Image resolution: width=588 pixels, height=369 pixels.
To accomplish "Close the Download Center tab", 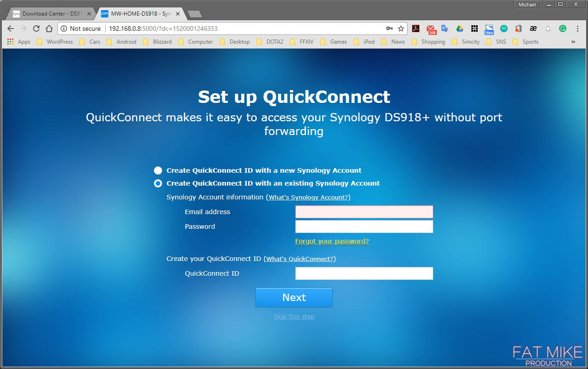I will [89, 14].
